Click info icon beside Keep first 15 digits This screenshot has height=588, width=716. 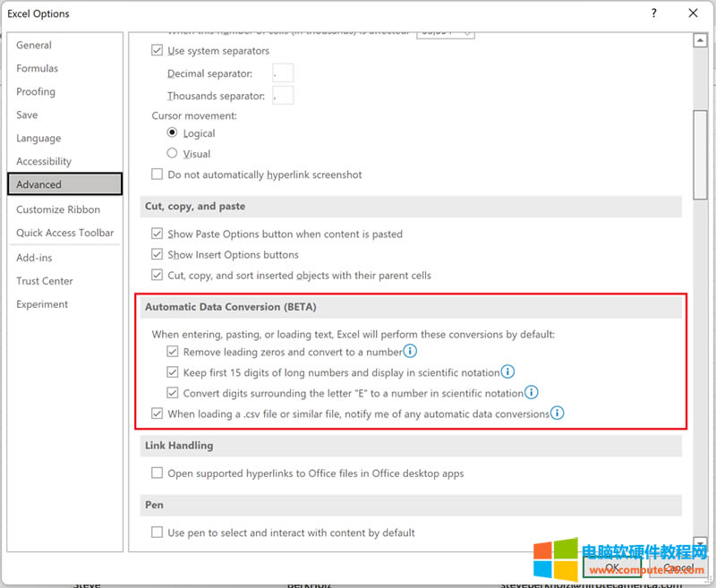click(507, 372)
